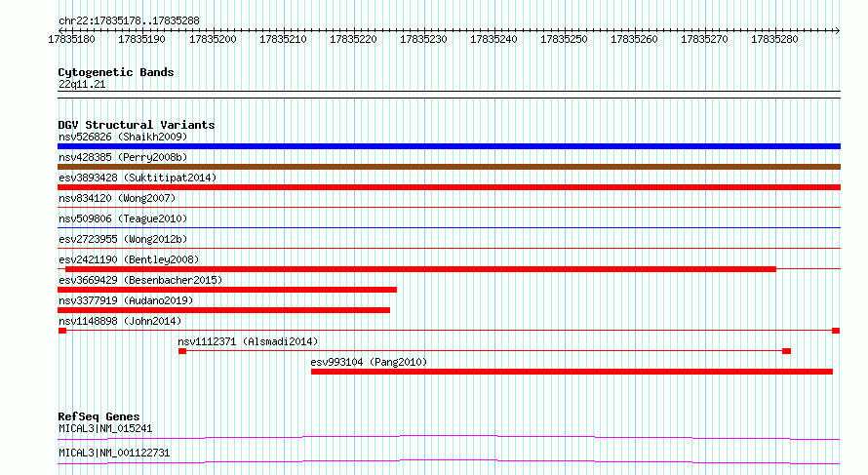Click the DGV Structural Variants track title
This screenshot has height=475, width=868.
coord(137,125)
